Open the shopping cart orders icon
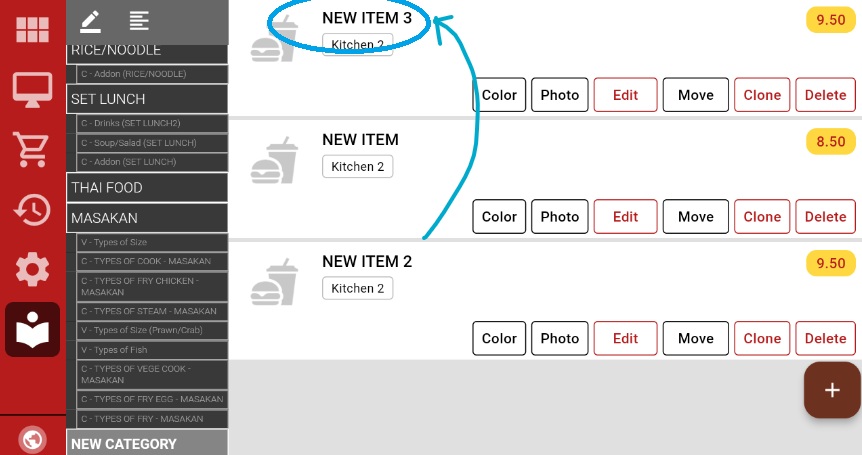Viewport: 862px width, 455px height. tap(32, 150)
